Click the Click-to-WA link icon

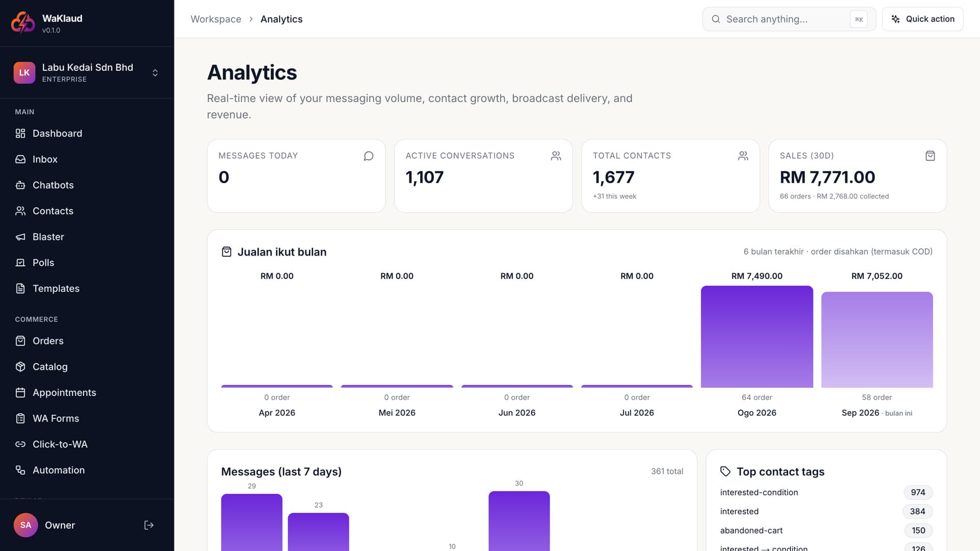click(20, 444)
